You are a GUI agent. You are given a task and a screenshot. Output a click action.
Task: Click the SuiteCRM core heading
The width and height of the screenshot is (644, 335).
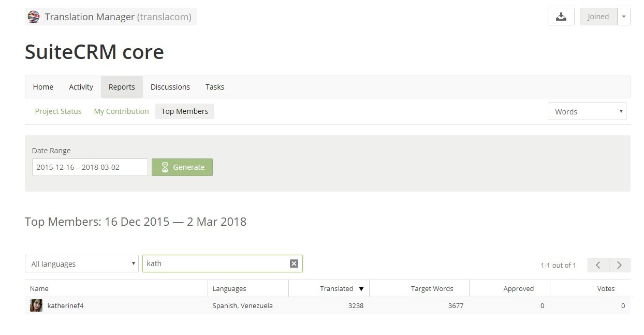click(94, 52)
